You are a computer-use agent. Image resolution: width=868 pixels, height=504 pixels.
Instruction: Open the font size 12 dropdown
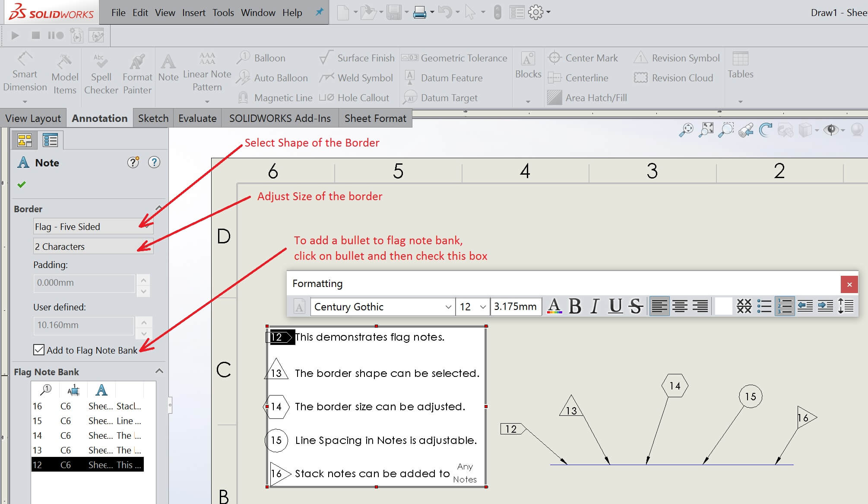coord(483,307)
